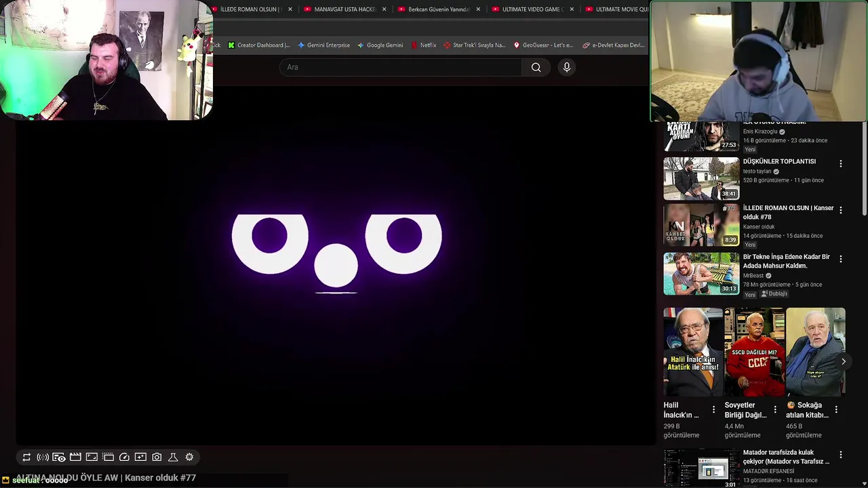Click the Sovyetler Dağıl... short title

(x=745, y=410)
